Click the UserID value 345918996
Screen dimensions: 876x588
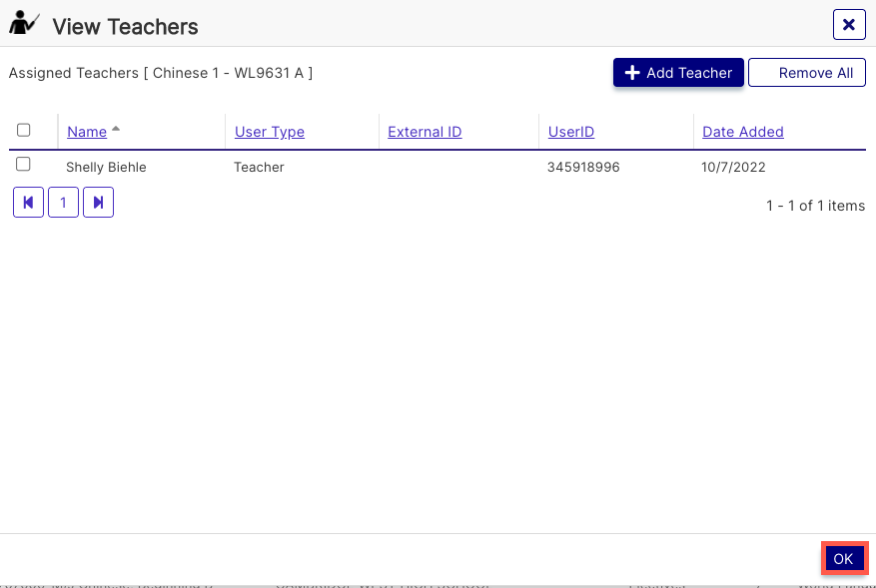(x=583, y=167)
